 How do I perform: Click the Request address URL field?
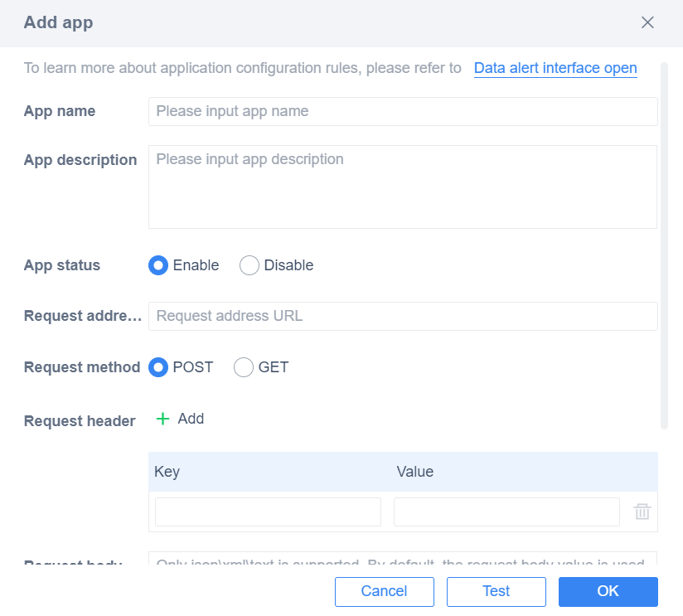(x=403, y=316)
